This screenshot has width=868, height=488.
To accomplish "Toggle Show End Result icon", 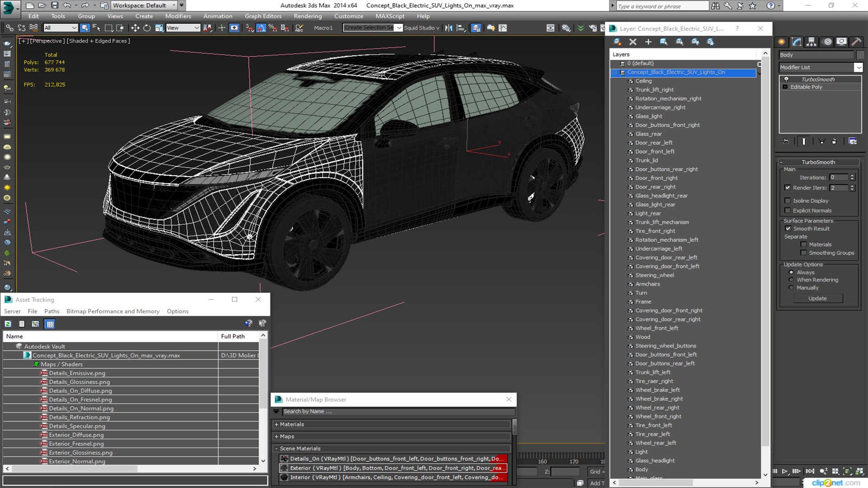I will coord(803,141).
